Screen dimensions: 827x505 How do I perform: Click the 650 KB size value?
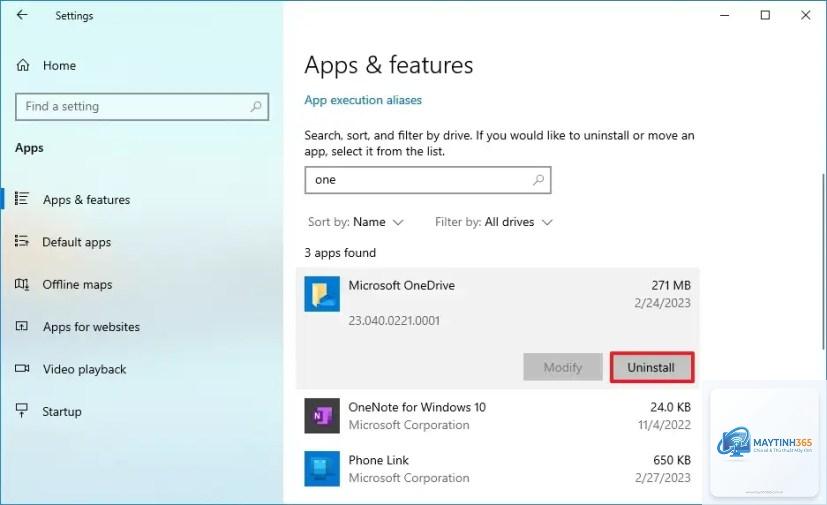(672, 460)
